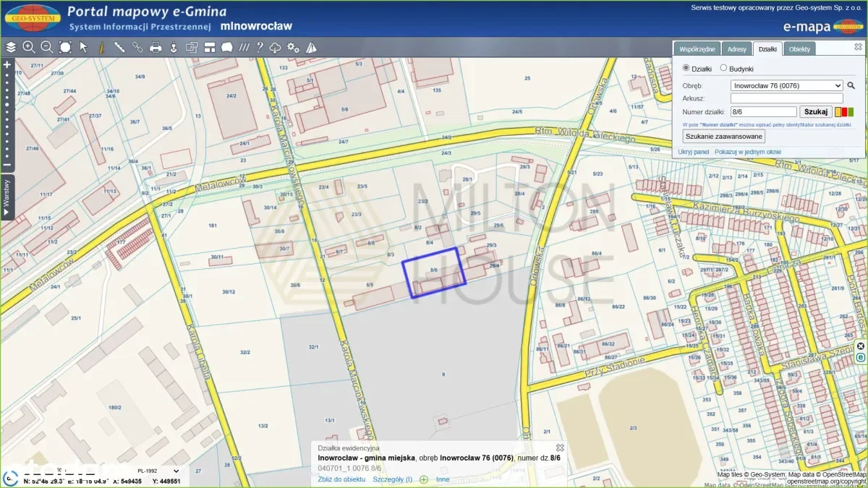Click the Arkusz input field

pos(786,98)
